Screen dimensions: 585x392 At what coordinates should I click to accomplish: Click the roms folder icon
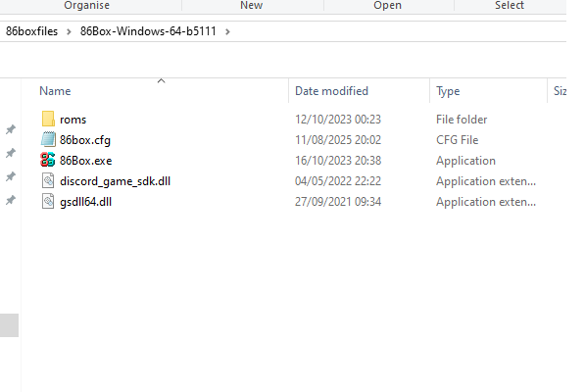pos(48,119)
